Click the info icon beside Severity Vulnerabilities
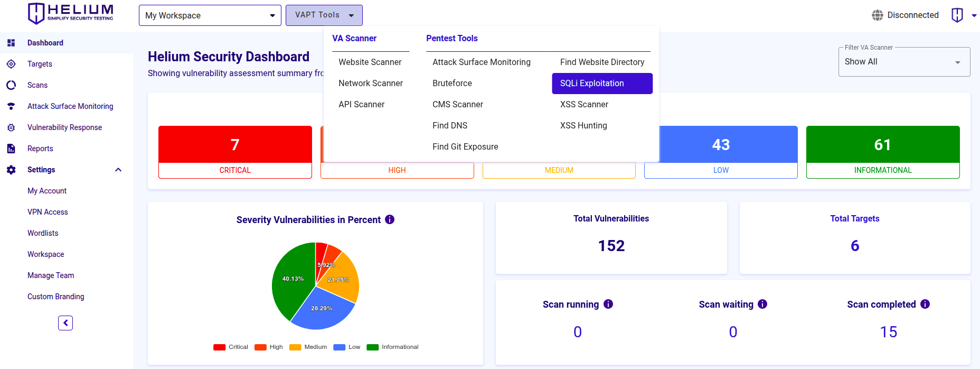 click(x=390, y=219)
